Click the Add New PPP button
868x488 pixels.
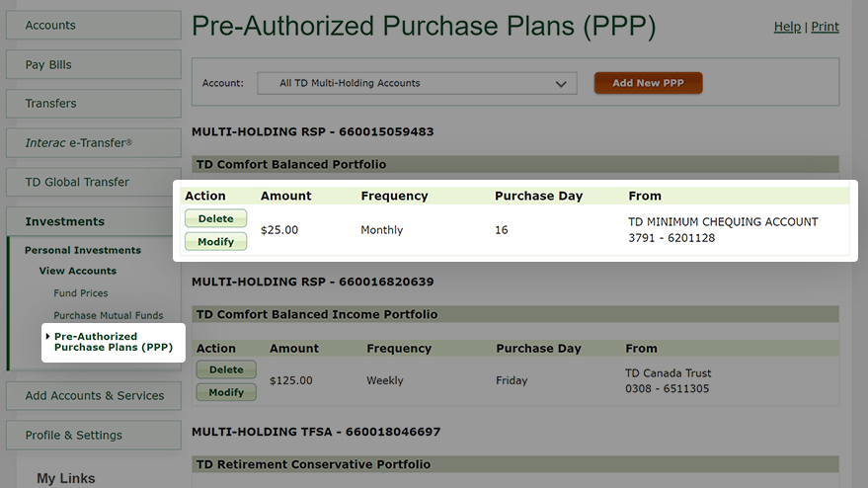648,83
